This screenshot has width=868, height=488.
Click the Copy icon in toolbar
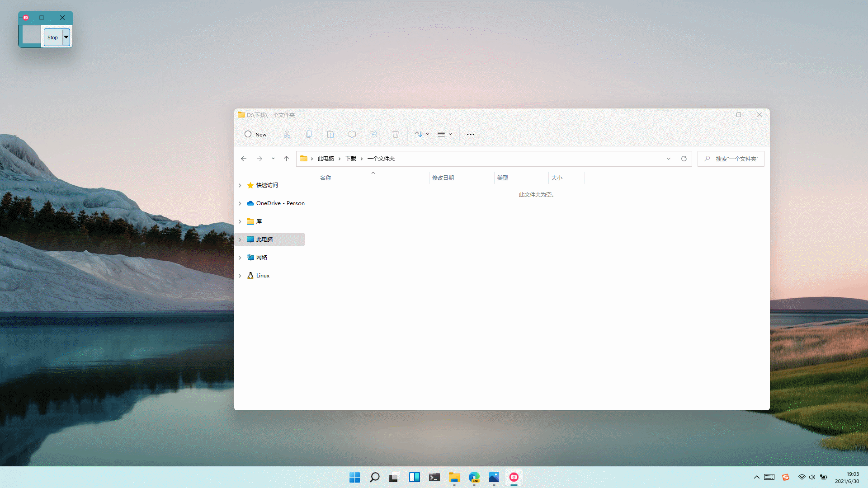309,134
